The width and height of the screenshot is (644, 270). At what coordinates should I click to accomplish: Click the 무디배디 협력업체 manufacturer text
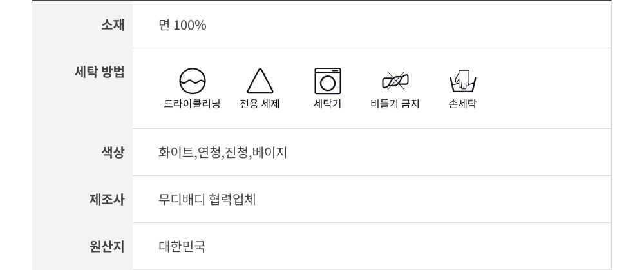[207, 200]
